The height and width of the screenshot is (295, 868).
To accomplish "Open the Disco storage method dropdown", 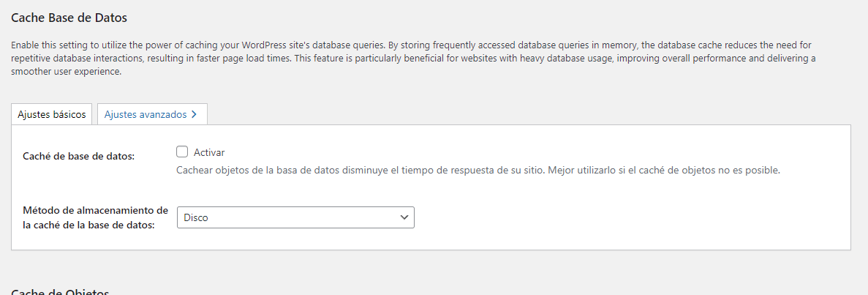I will pos(295,217).
